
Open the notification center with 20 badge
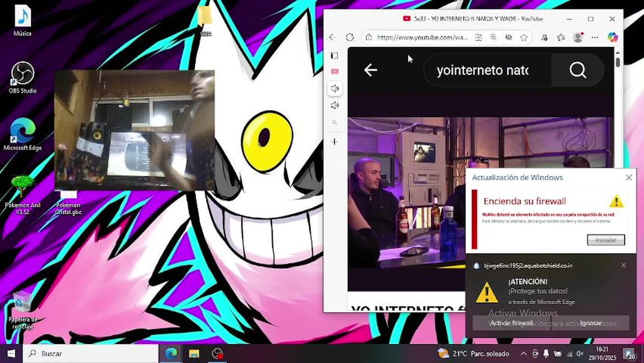(629, 353)
